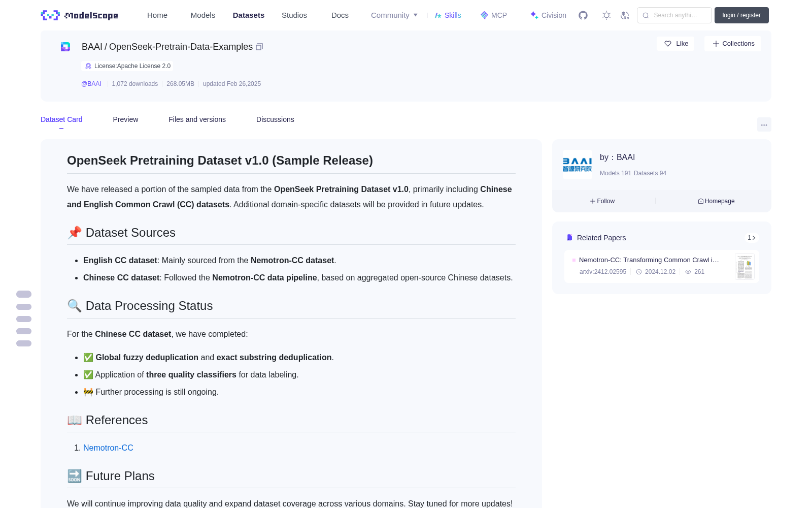Open the BAAI organization logo

pyautogui.click(x=578, y=165)
